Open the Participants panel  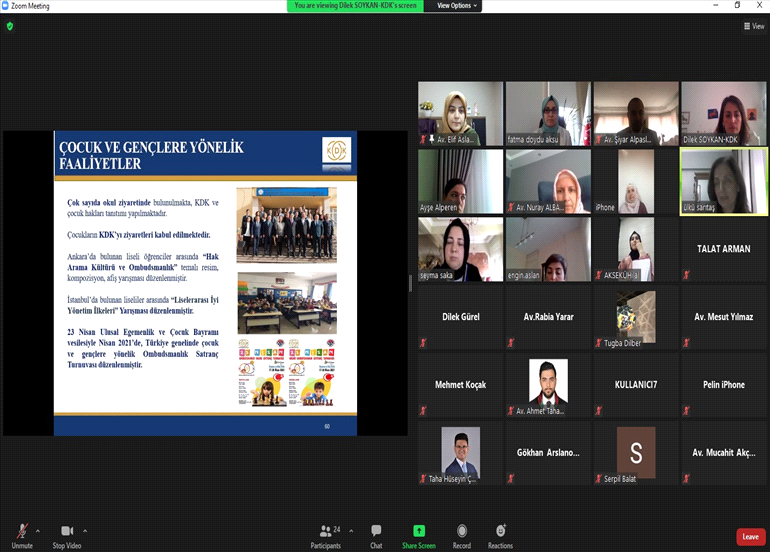[325, 532]
